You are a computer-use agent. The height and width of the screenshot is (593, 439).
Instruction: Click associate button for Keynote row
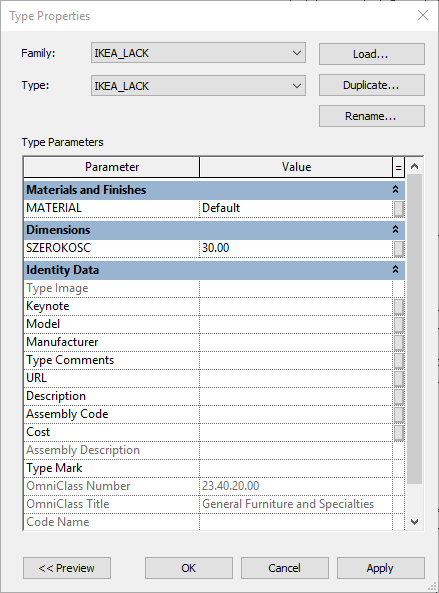coord(399,307)
